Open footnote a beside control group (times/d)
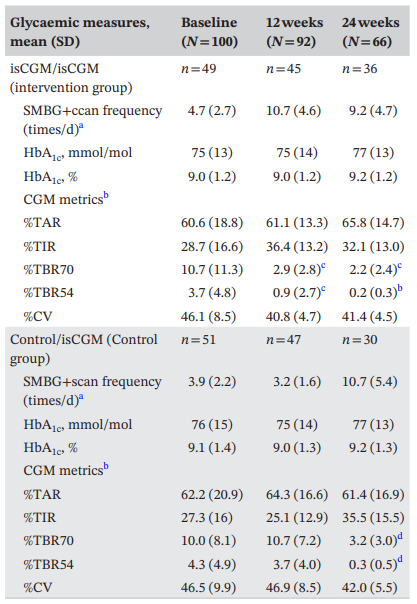This screenshot has width=417, height=604. tap(81, 398)
